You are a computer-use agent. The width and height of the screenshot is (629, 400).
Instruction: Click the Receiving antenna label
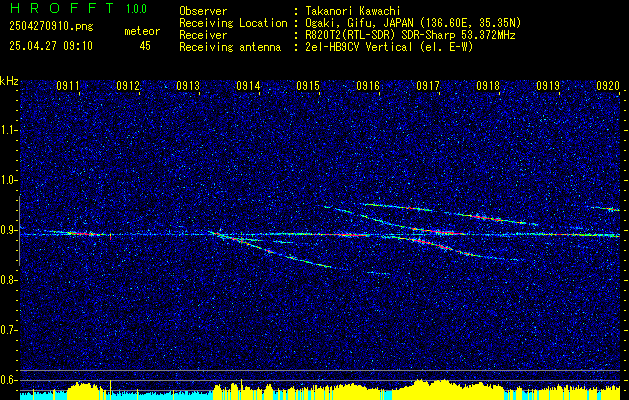230,47
